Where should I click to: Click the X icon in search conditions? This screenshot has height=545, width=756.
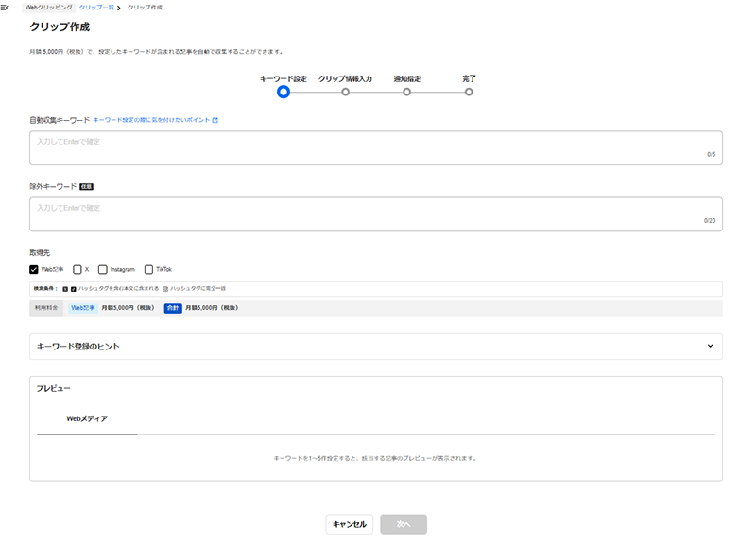click(65, 289)
